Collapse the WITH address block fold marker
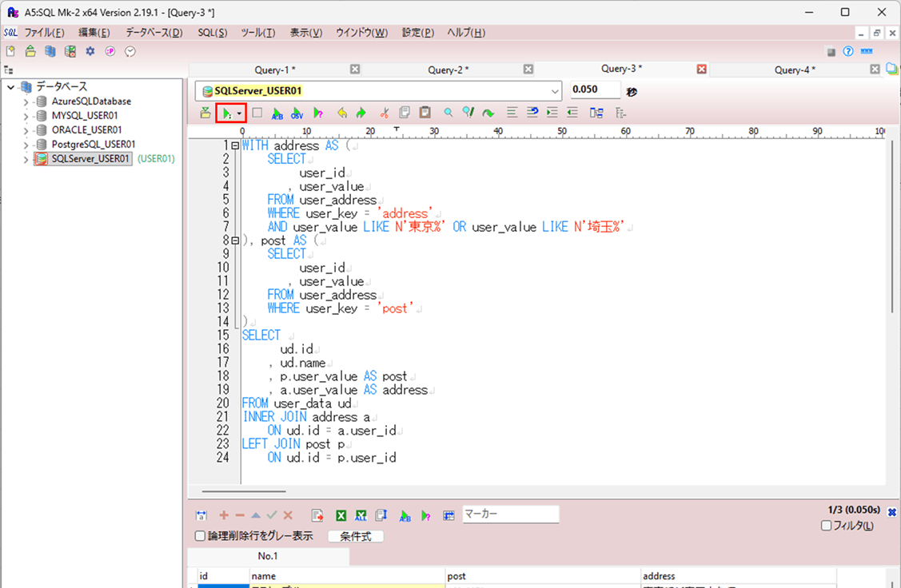 (x=234, y=146)
